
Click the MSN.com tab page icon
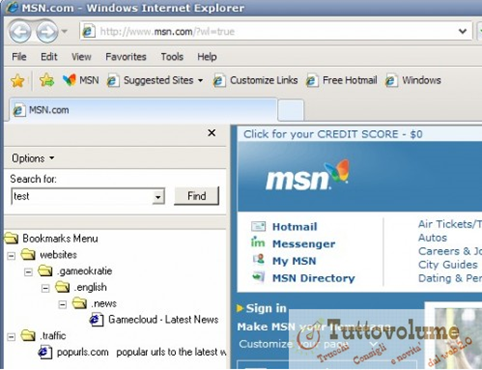point(19,110)
